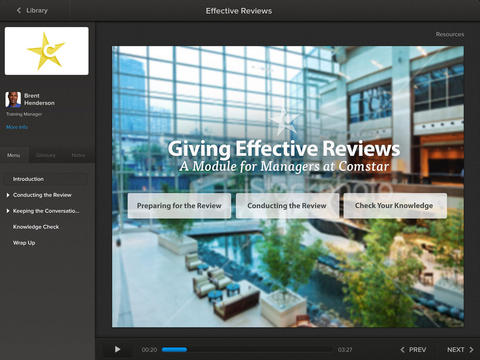Click the Conducting the Review slide button
Viewport: 480px width, 360px height.
coord(287,206)
